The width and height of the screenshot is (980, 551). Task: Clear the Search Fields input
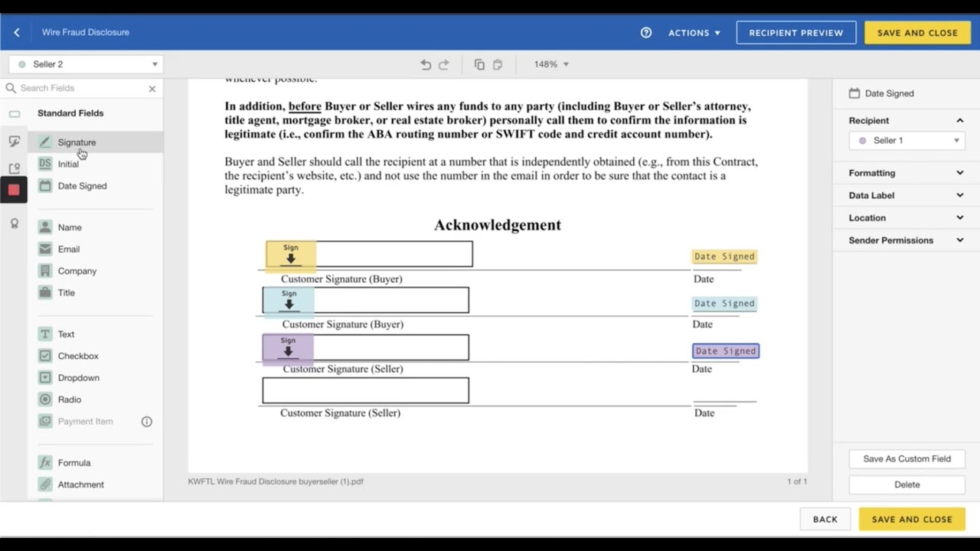coord(152,88)
